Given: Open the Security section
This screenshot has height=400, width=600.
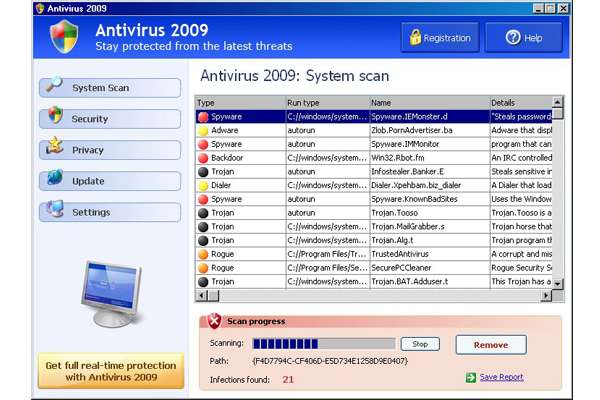Looking at the screenshot, I should click(x=110, y=119).
